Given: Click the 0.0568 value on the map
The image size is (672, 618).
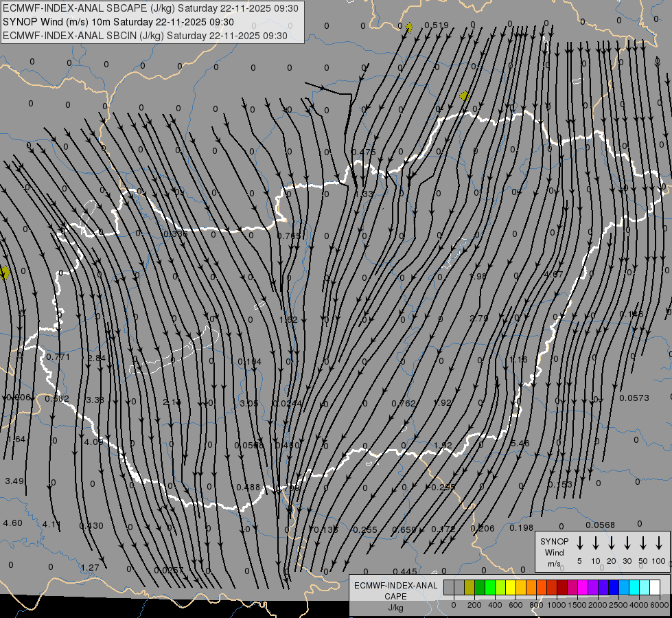Looking at the screenshot, I should pos(601,525).
